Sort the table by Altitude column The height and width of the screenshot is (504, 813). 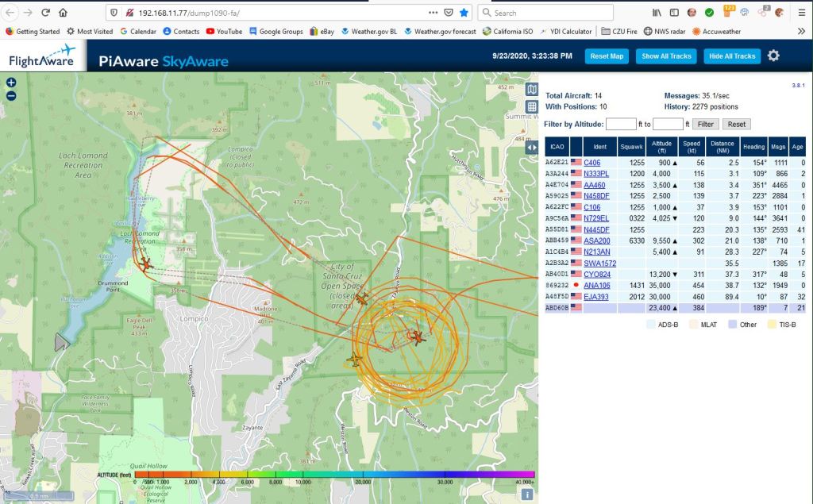[661, 146]
